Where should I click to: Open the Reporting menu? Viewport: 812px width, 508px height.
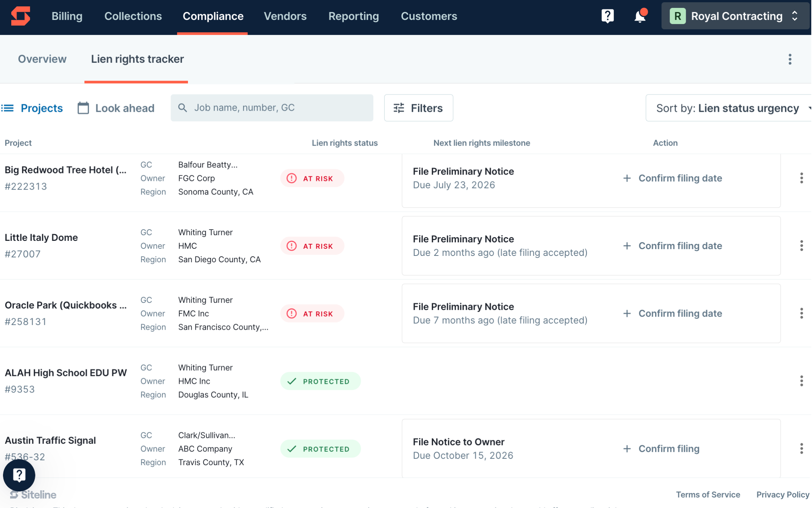tap(353, 16)
